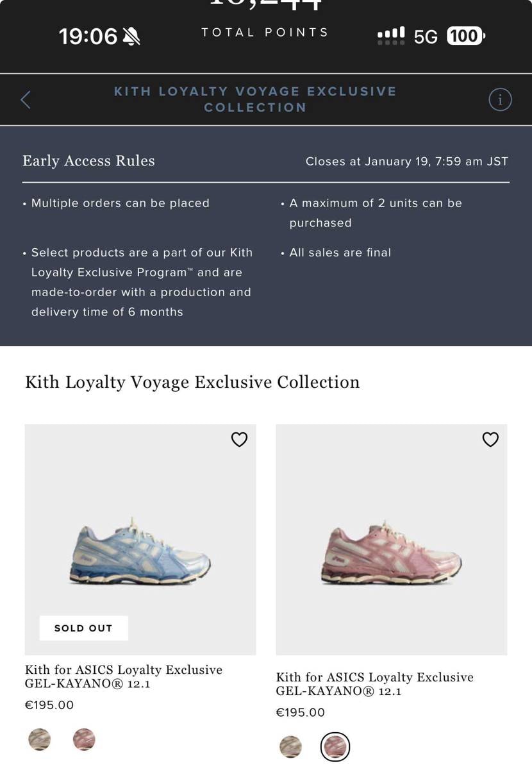The width and height of the screenshot is (532, 770).
Task: Tap the 5G network indicator
Action: [426, 37]
